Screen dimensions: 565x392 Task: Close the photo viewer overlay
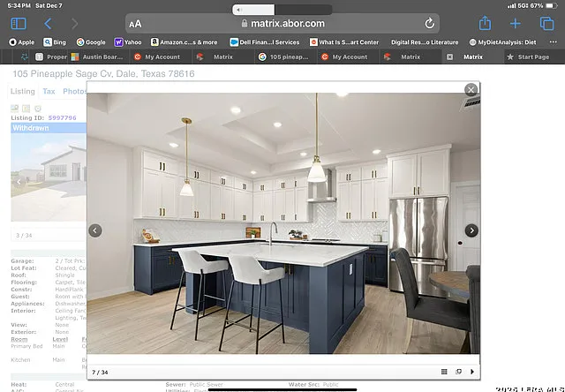pos(471,90)
